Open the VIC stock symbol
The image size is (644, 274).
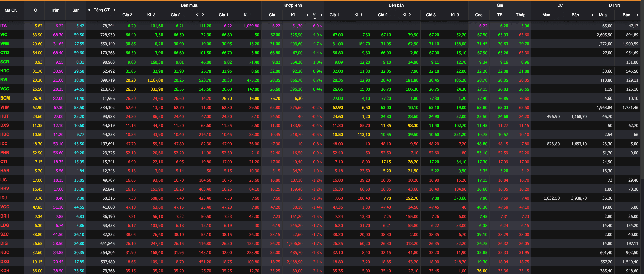pyautogui.click(x=4, y=35)
